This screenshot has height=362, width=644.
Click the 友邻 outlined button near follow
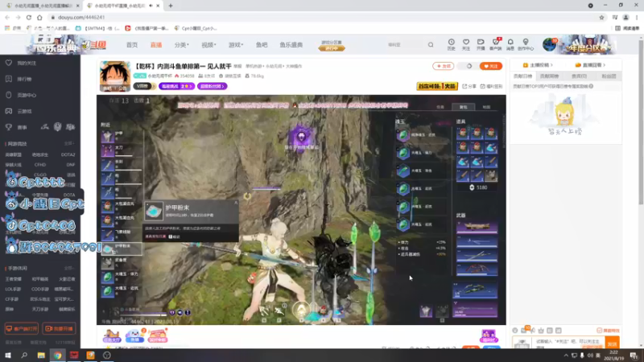coord(444,66)
